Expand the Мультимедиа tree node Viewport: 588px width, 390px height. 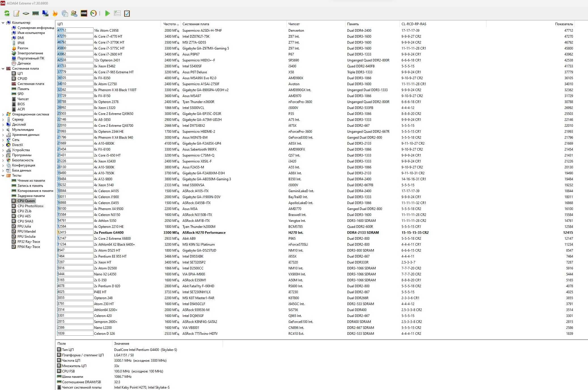3,130
